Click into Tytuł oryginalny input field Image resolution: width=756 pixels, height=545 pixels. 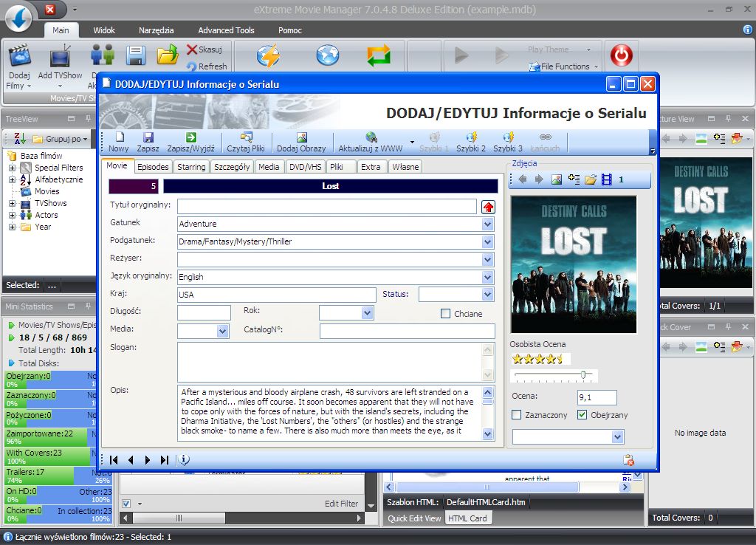click(x=327, y=207)
